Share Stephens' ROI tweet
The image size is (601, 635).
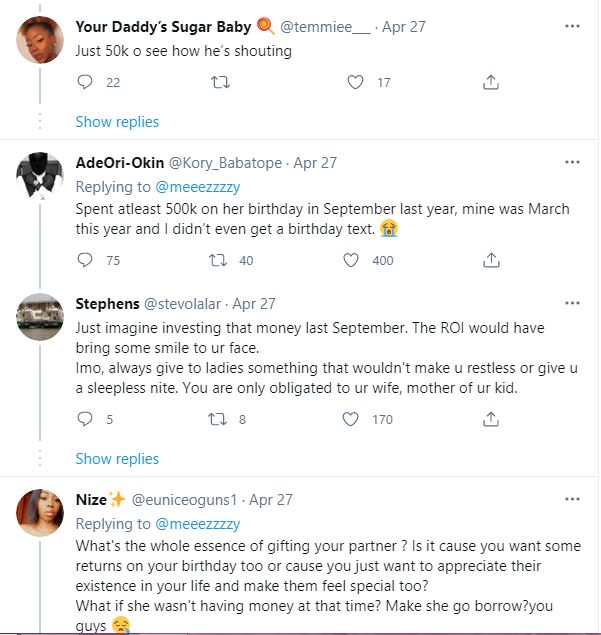(x=490, y=420)
